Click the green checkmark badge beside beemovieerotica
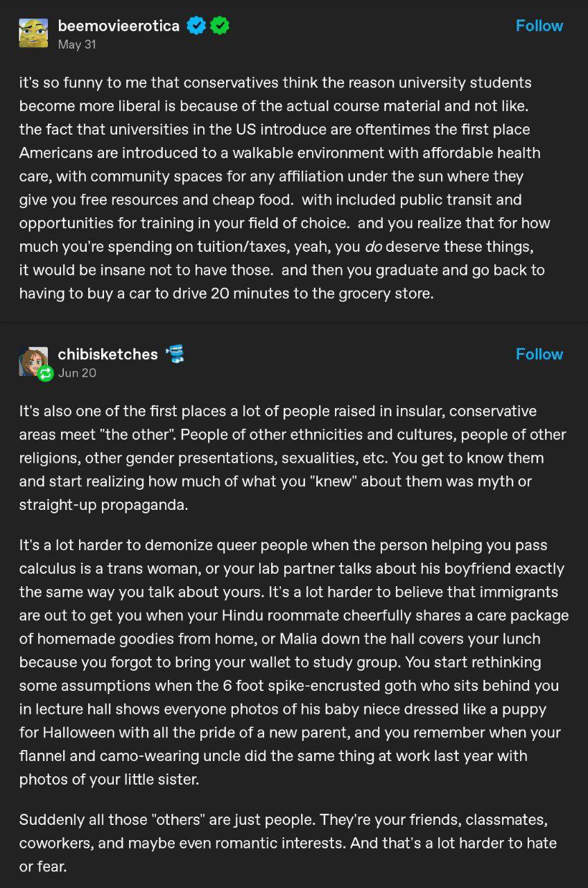The height and width of the screenshot is (888, 588). (x=220, y=26)
